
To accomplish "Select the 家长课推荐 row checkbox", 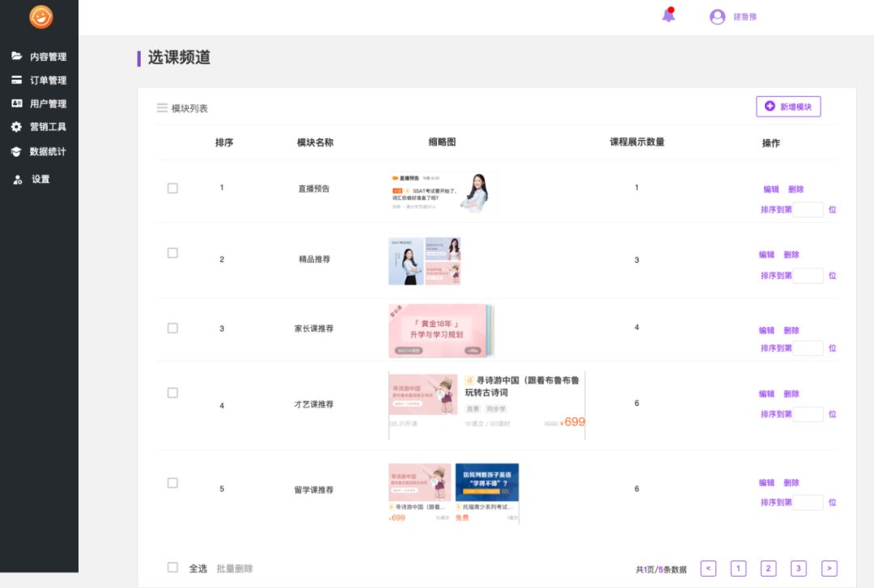I will (x=172, y=328).
